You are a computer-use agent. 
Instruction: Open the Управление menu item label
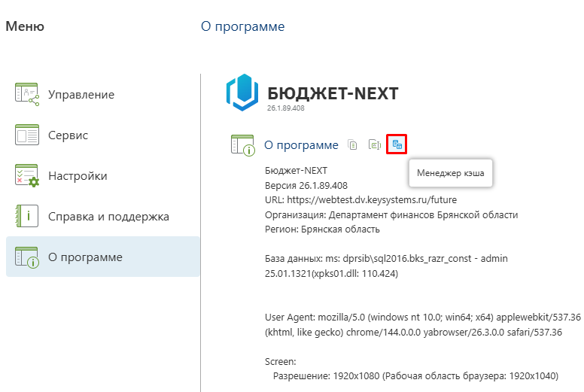(x=81, y=95)
